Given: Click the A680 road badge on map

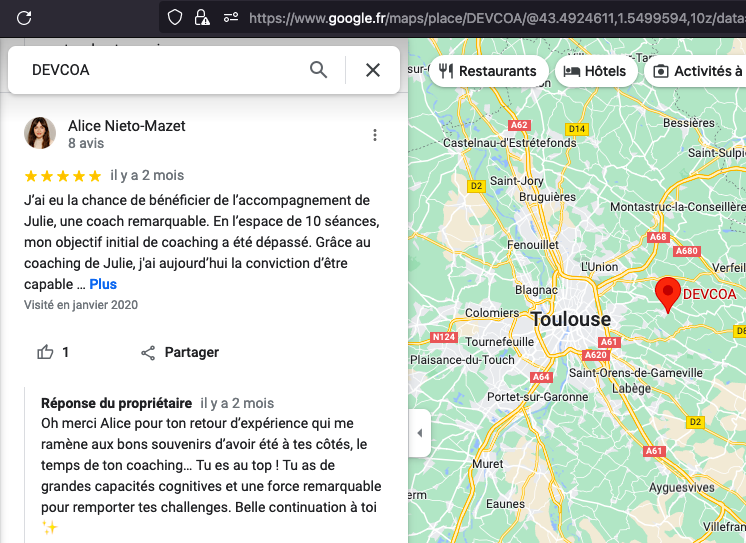Looking at the screenshot, I should point(687,251).
